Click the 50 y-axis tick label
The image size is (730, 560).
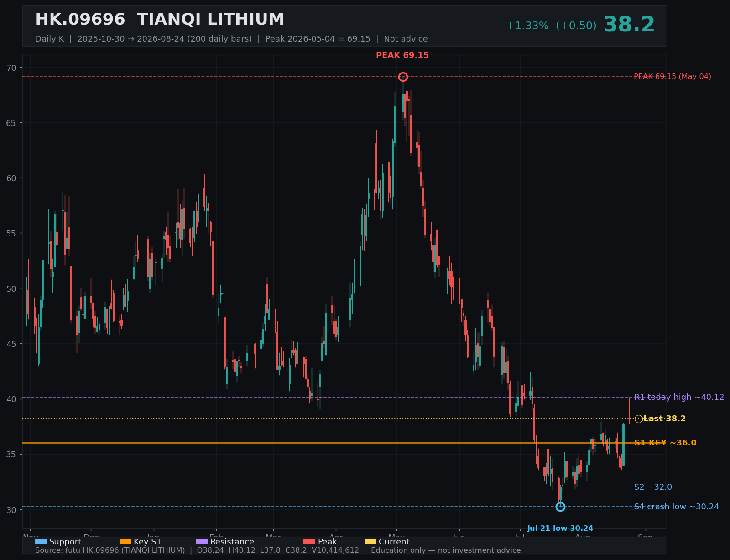click(11, 288)
